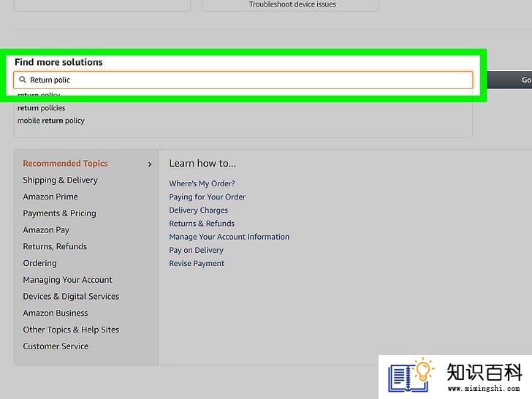Select the 'return policies' suggestion
Image resolution: width=532 pixels, height=399 pixels.
pyautogui.click(x=41, y=108)
